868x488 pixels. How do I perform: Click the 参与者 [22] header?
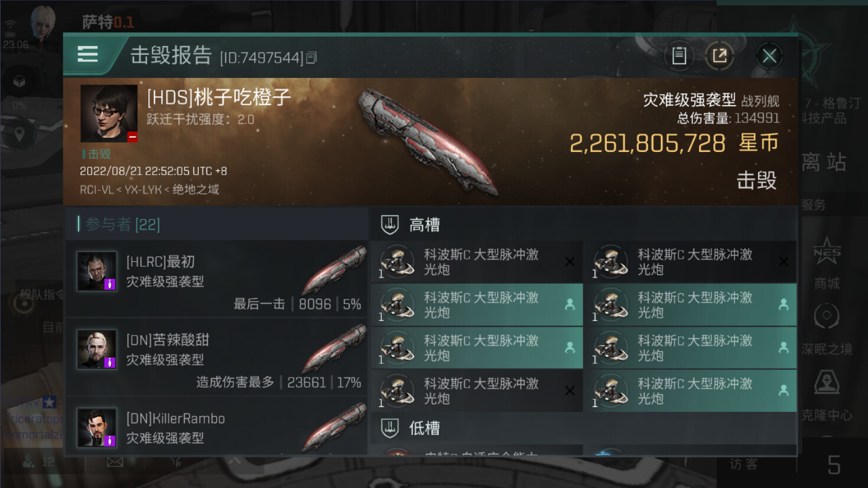[123, 225]
